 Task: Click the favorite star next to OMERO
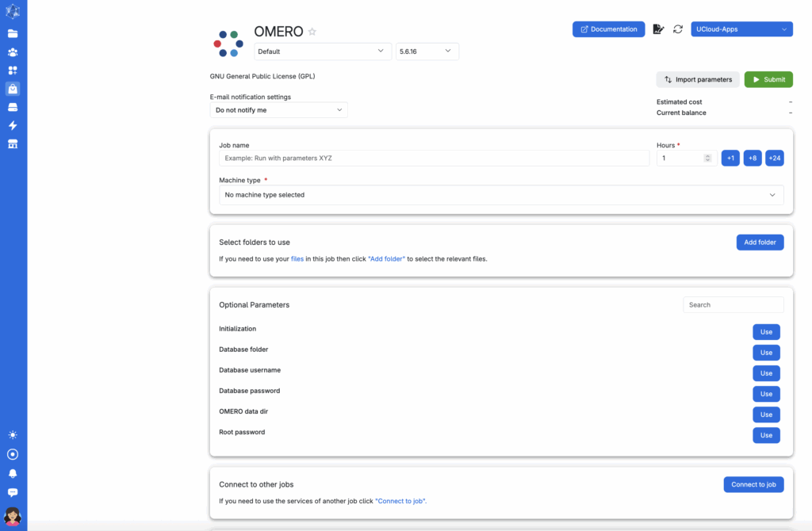point(312,32)
